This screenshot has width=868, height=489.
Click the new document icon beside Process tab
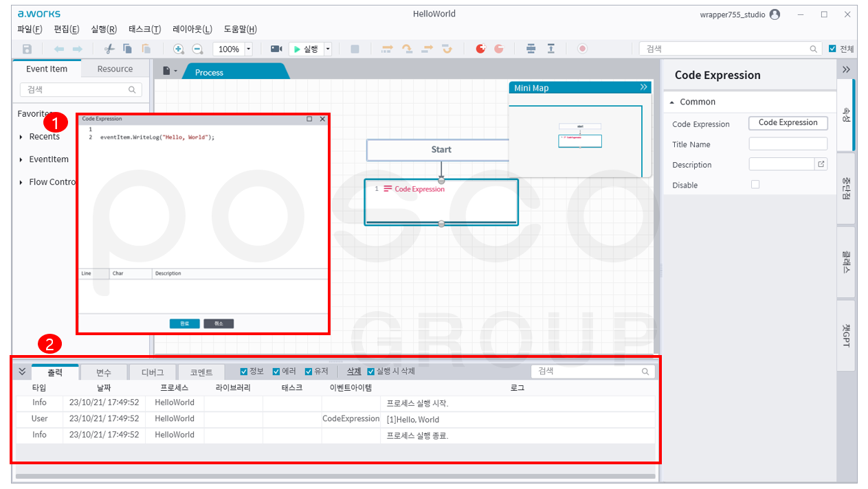coord(166,71)
